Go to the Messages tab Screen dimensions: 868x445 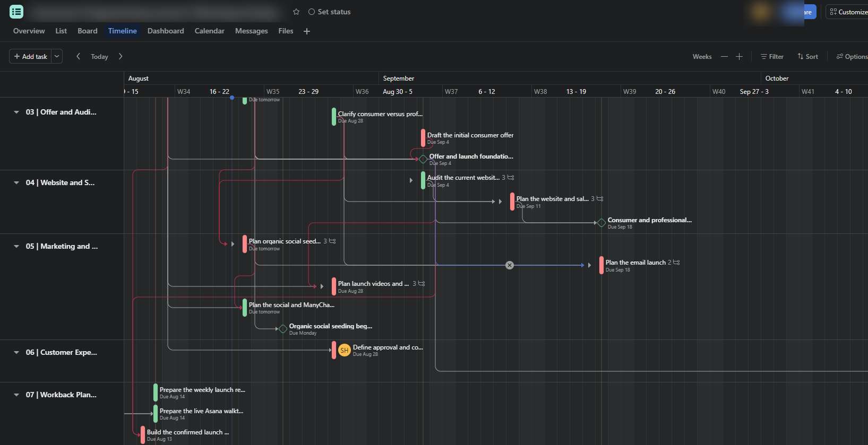coord(252,31)
